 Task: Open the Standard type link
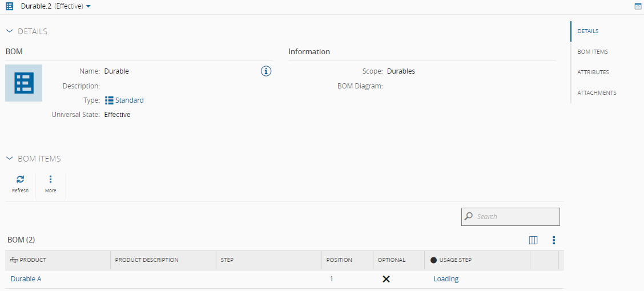pos(129,100)
